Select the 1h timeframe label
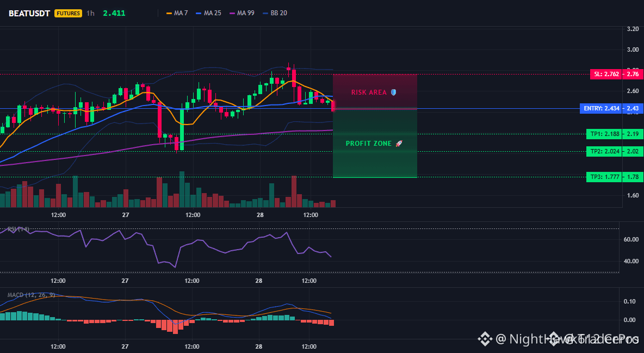Viewport: 644px width, 353px height. (90, 13)
